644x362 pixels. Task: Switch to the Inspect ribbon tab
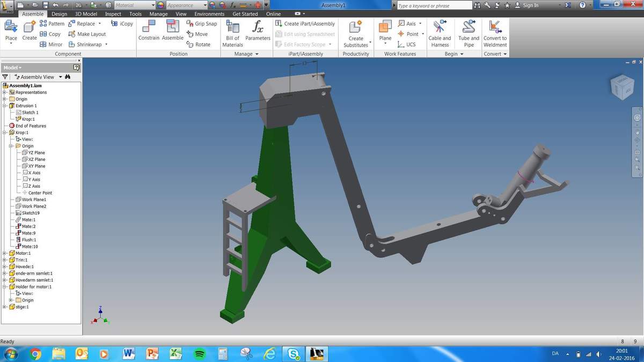113,14
